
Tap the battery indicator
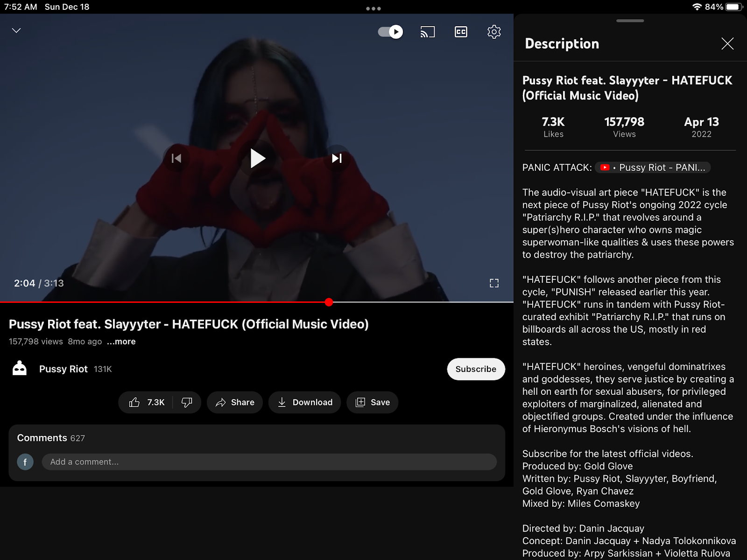point(734,7)
